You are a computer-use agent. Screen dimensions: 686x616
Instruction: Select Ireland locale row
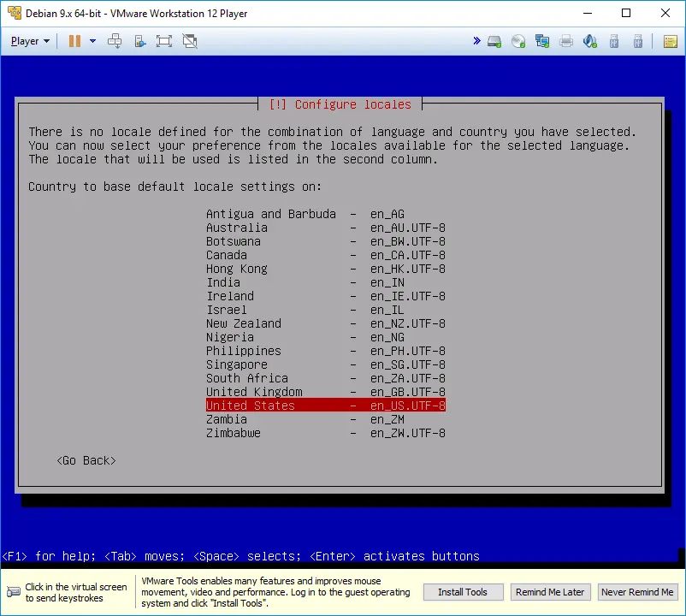[326, 296]
